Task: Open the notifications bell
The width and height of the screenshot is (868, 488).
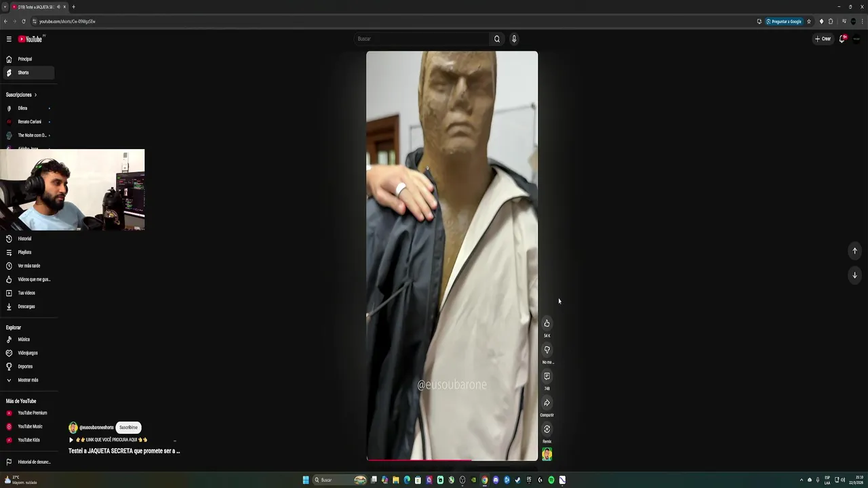Action: click(x=842, y=39)
